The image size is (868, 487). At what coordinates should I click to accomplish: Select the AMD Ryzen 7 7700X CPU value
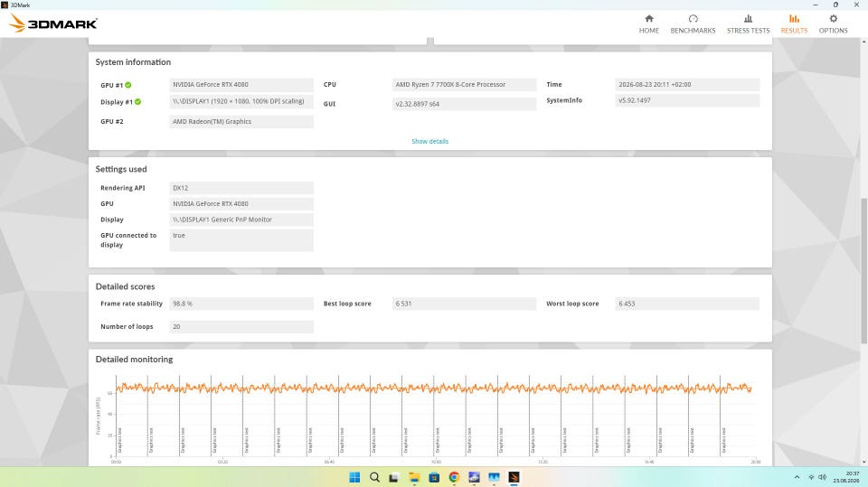coord(464,85)
